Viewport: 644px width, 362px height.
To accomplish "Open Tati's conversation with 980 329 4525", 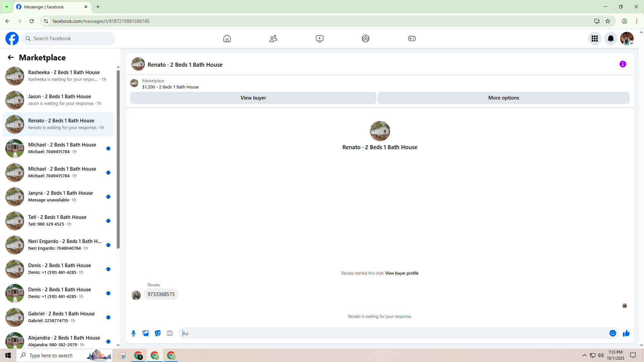I will point(58,221).
